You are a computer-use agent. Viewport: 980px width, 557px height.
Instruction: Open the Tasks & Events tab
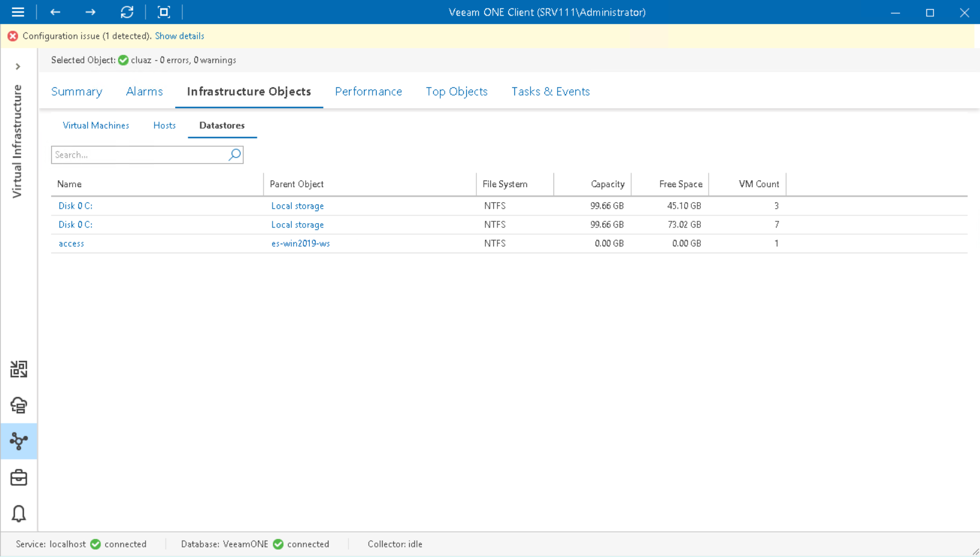click(550, 91)
